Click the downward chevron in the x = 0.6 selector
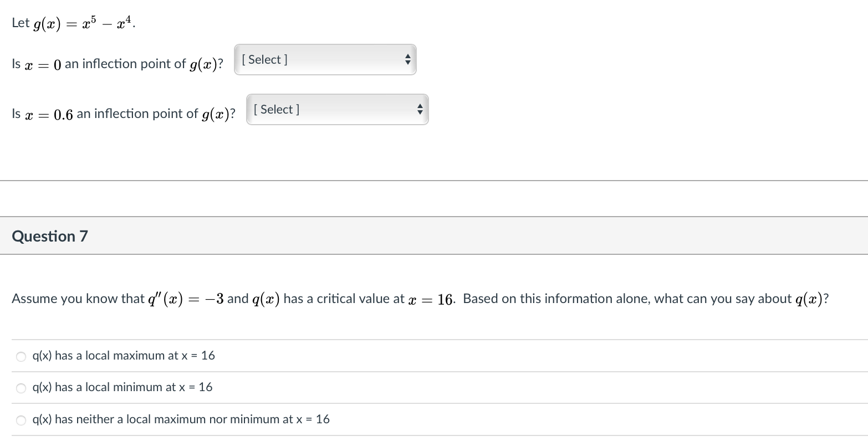The width and height of the screenshot is (868, 441). pyautogui.click(x=421, y=112)
